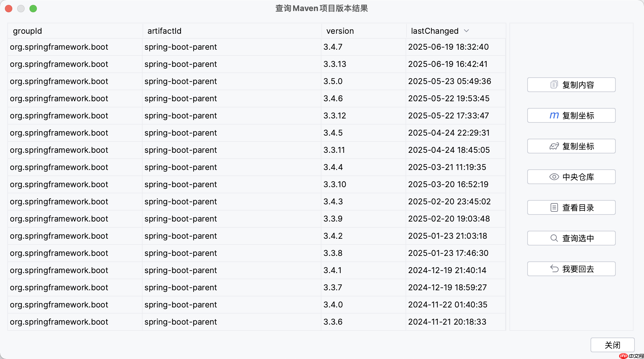644x359 pixels.
Task: Click the magnifier icon on 查询选中 button
Action: pos(554,238)
